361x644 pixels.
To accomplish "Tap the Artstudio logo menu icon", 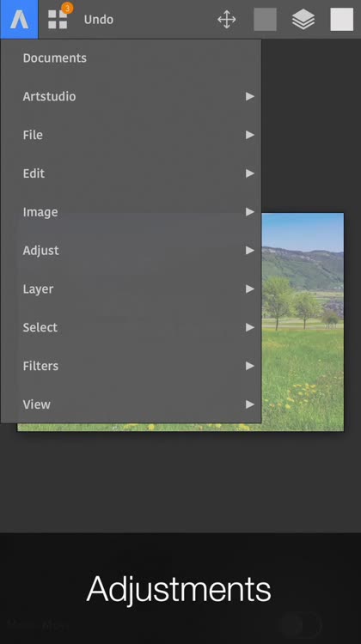I will [19, 19].
